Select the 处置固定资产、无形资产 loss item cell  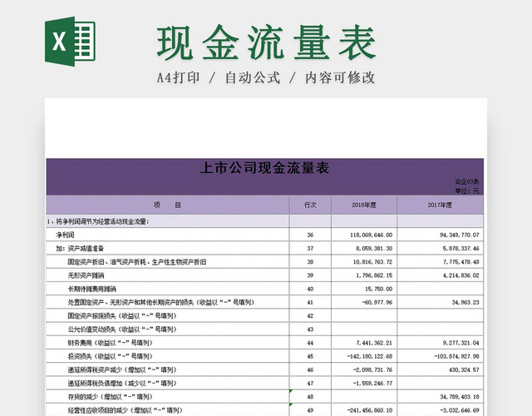click(x=168, y=302)
